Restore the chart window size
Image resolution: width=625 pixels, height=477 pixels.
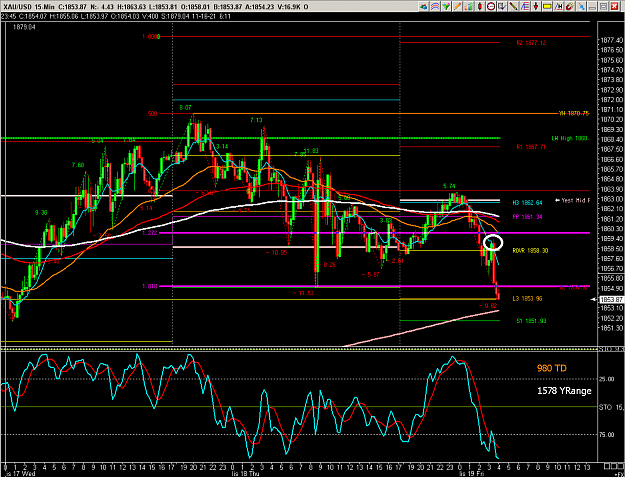point(603,6)
